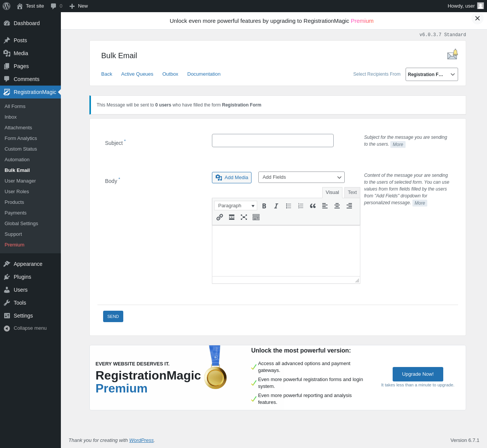
Task: Toggle bold formatting in editor toolbar
Action: (x=264, y=206)
